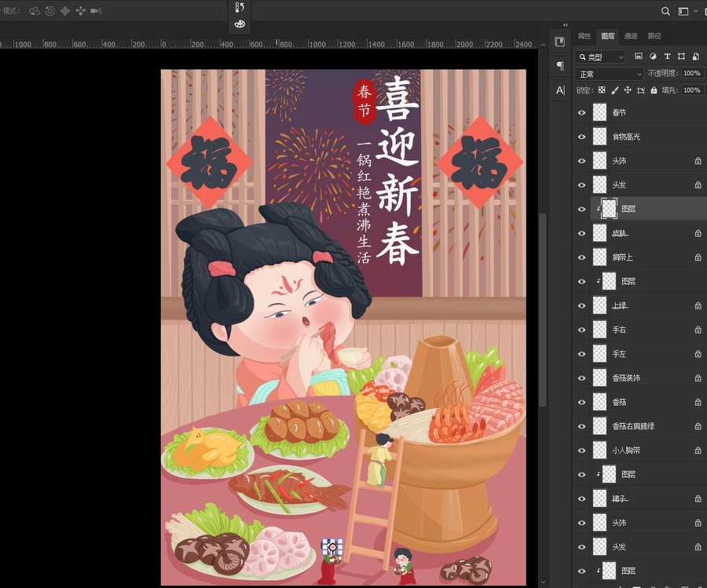Screen dimensions: 707x588
Task: Select the 3D slide camera mode icon
Action: (x=81, y=11)
